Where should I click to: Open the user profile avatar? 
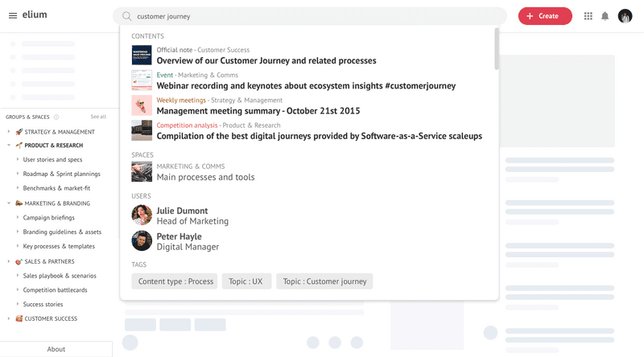pyautogui.click(x=625, y=16)
